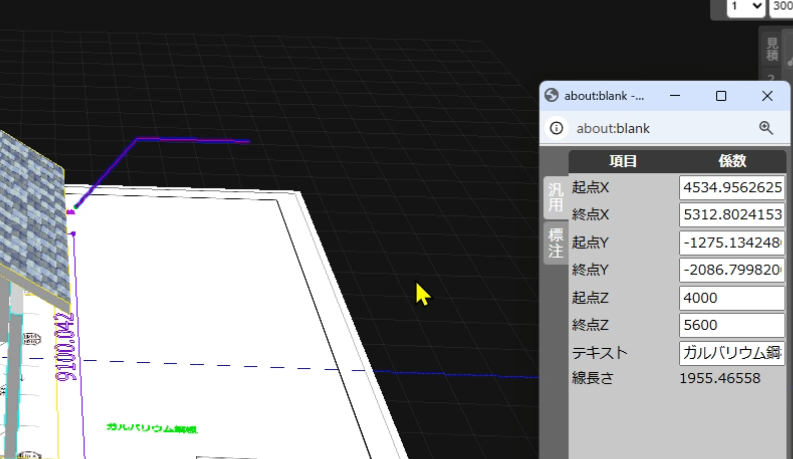Click the 起点Z field showing 4000
This screenshot has height=459, width=793.
pyautogui.click(x=731, y=298)
